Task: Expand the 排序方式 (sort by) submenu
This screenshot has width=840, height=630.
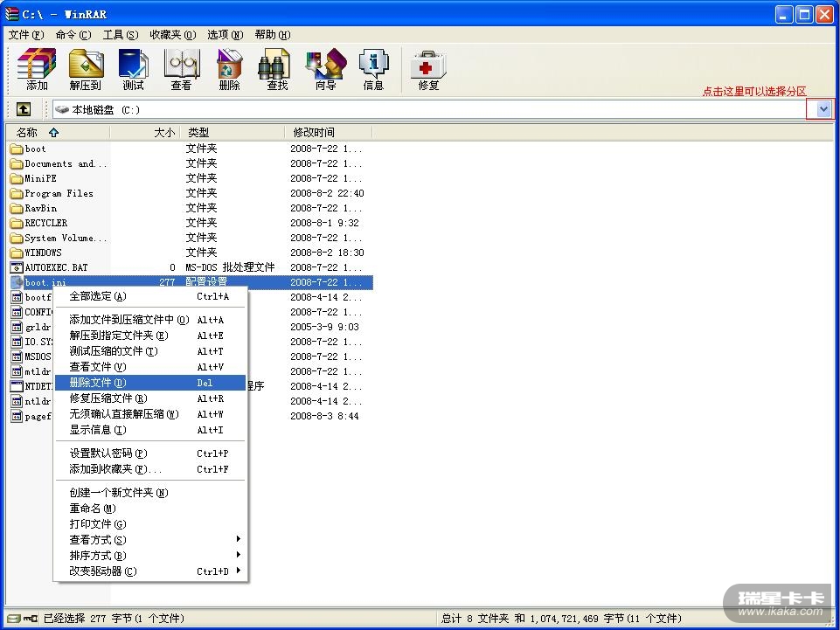Action: click(x=150, y=555)
